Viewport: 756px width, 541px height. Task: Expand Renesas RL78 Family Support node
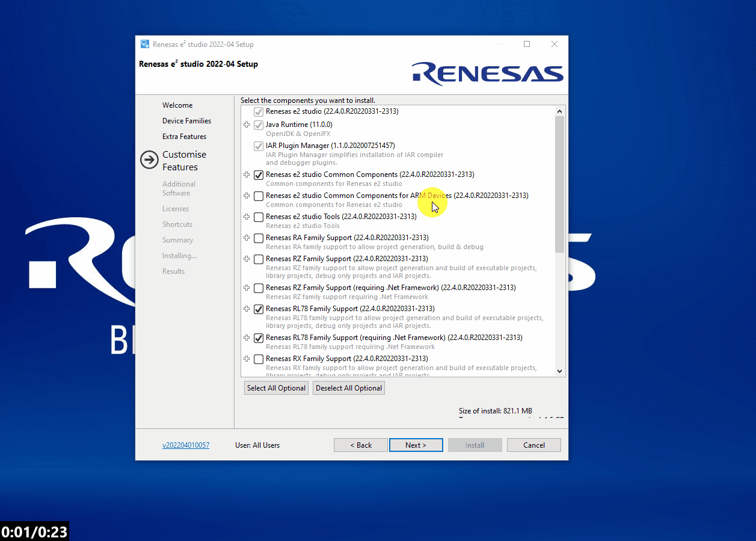coord(247,309)
